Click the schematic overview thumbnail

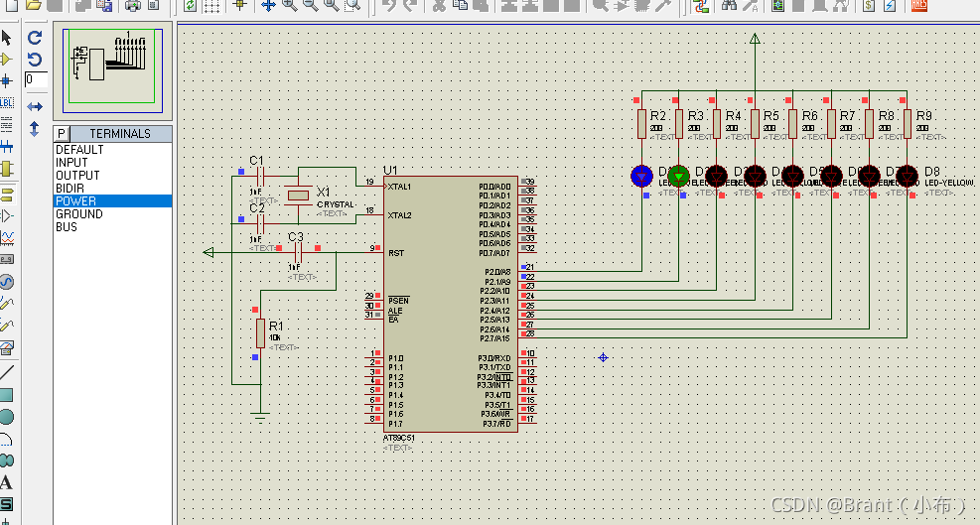click(x=112, y=70)
